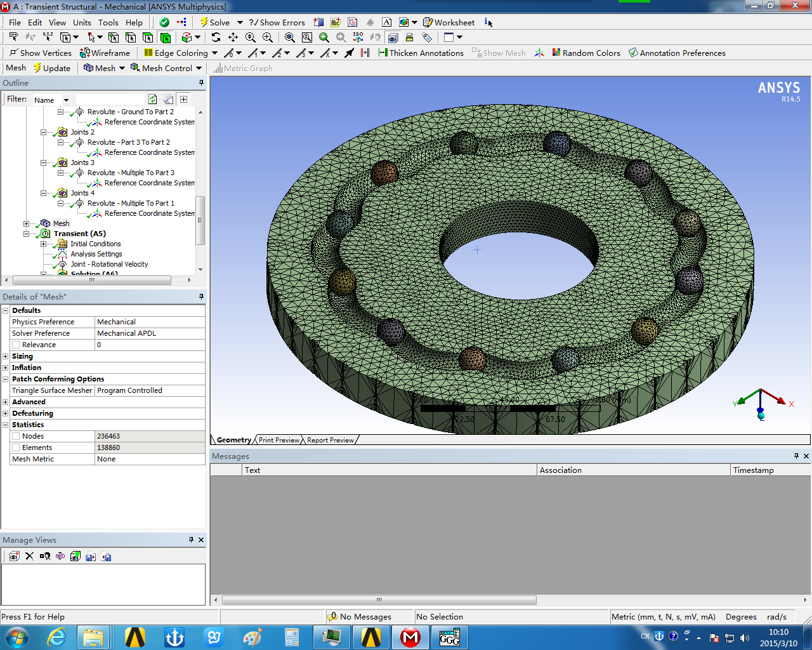Click the green checkmark icon beside Help
This screenshot has height=650, width=812.
pyautogui.click(x=164, y=22)
